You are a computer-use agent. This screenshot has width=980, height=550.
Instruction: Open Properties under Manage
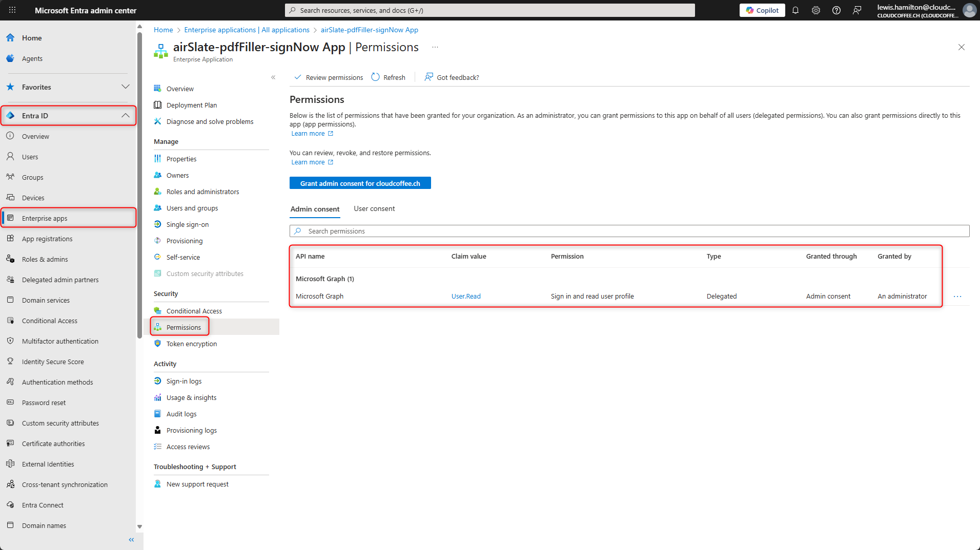coord(181,159)
